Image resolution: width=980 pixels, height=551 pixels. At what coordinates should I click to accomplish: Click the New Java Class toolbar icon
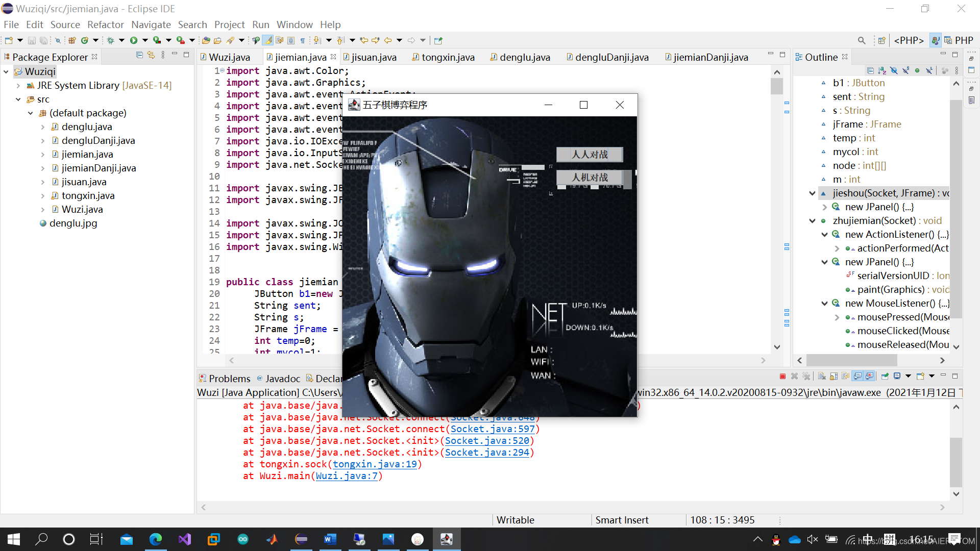point(85,40)
